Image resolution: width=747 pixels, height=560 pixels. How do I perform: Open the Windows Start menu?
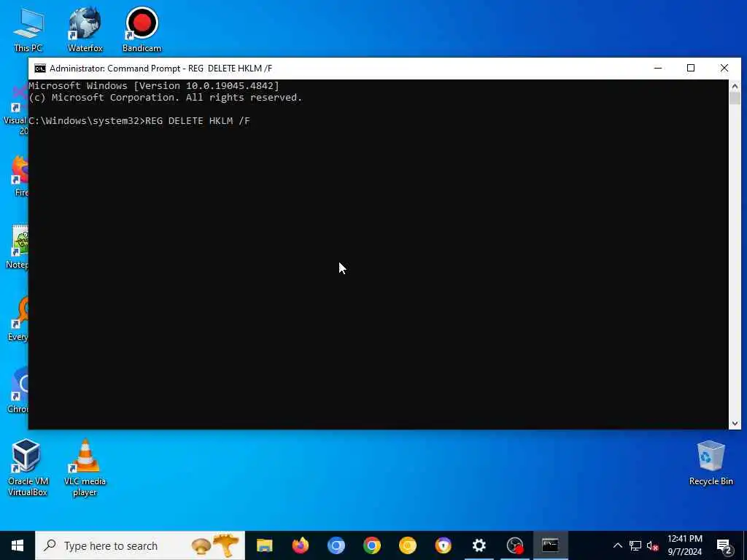[x=18, y=545]
